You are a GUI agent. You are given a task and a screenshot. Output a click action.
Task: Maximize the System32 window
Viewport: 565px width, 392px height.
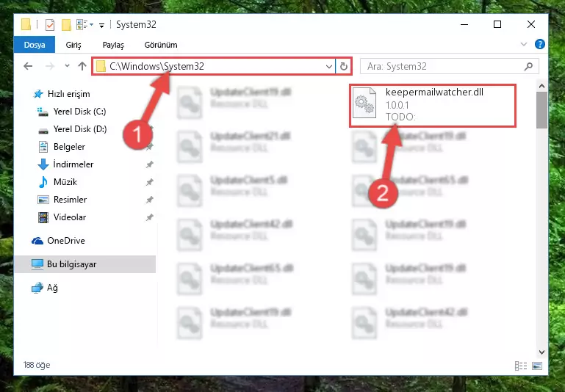tap(497, 24)
